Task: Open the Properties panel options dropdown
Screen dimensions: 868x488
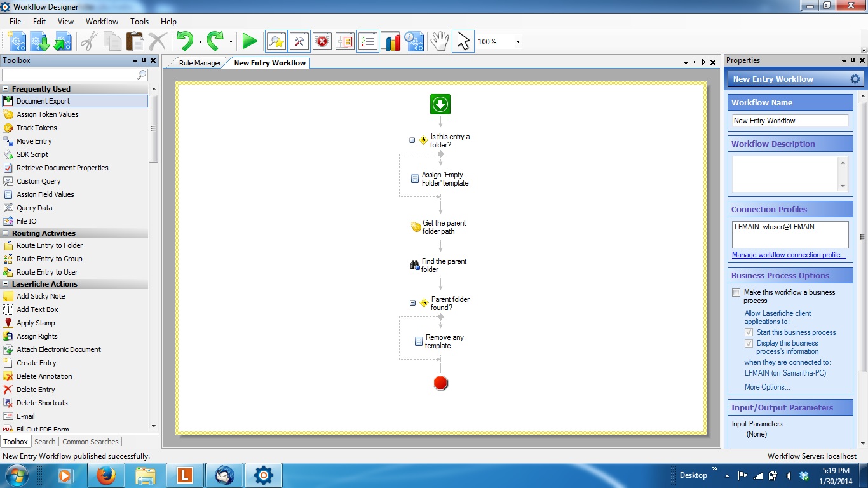Action: [844, 61]
